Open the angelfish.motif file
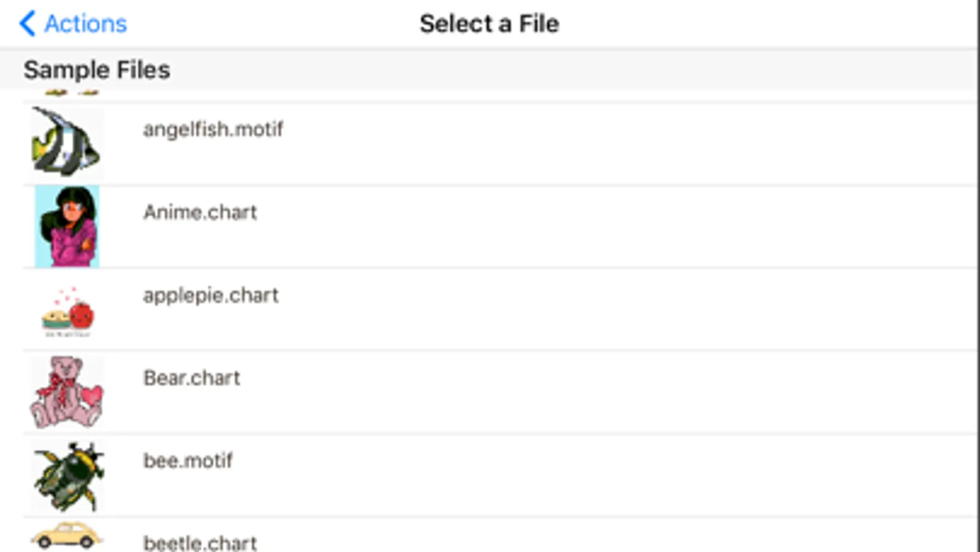Screen dimensions: 980x552 [213, 129]
